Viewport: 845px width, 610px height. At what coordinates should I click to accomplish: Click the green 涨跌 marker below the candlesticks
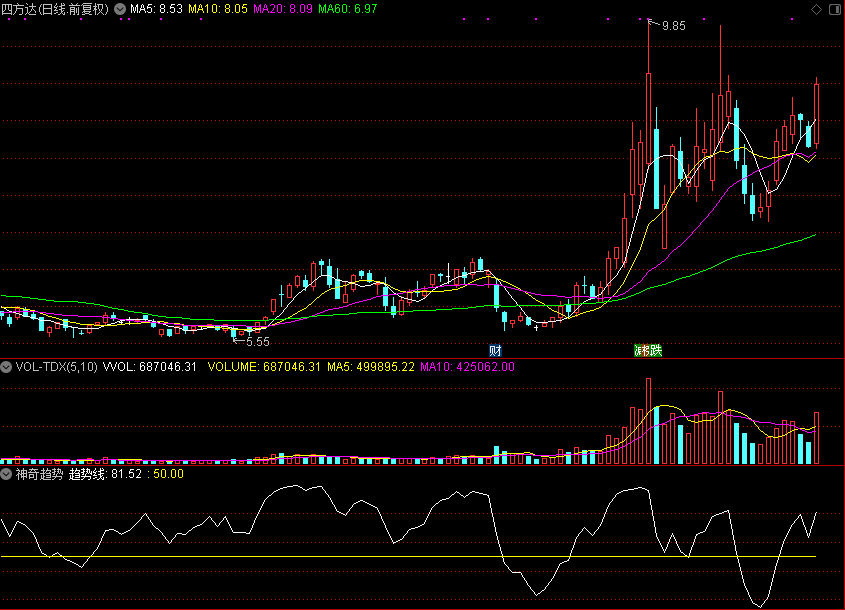pos(648,351)
